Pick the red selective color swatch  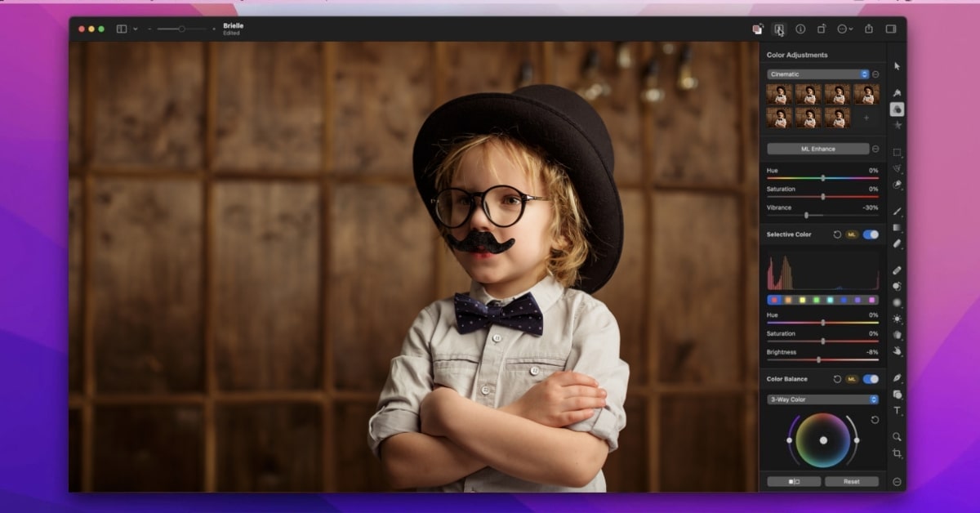(773, 300)
